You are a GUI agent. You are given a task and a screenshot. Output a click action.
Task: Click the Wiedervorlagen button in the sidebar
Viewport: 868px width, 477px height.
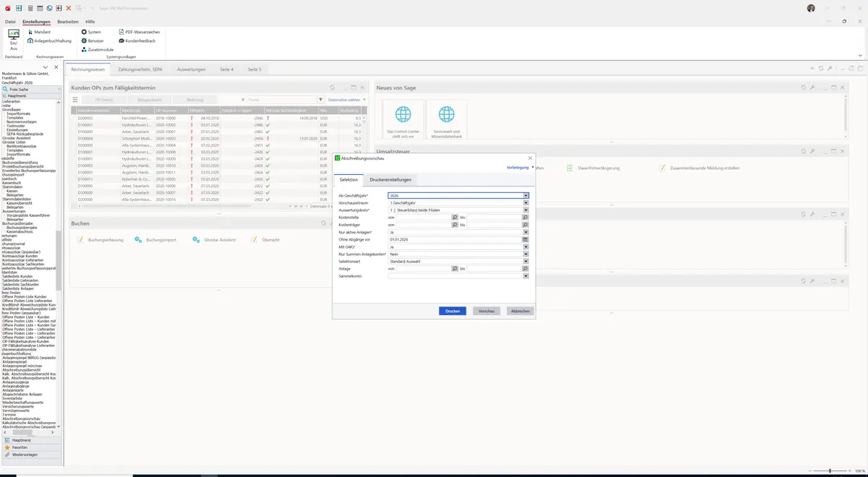point(31,455)
